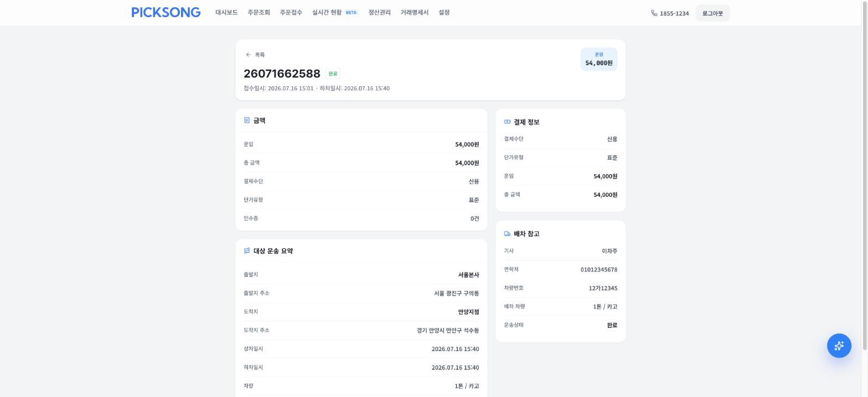
Task: Click the 운임 54,000원 summary badge
Action: [x=599, y=59]
